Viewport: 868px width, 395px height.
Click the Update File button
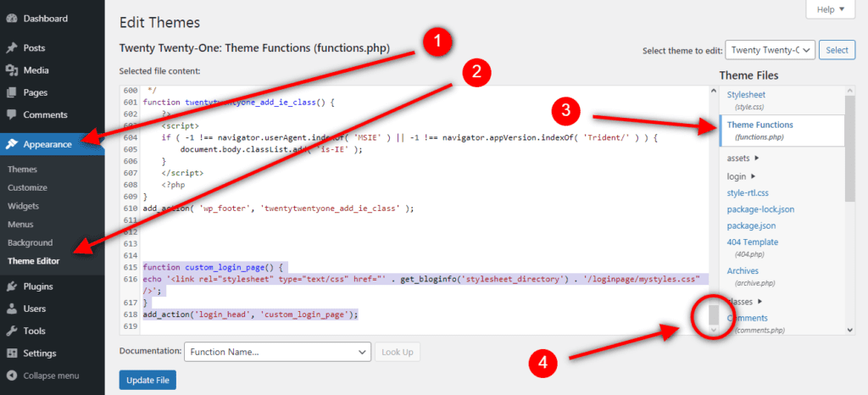(x=147, y=380)
